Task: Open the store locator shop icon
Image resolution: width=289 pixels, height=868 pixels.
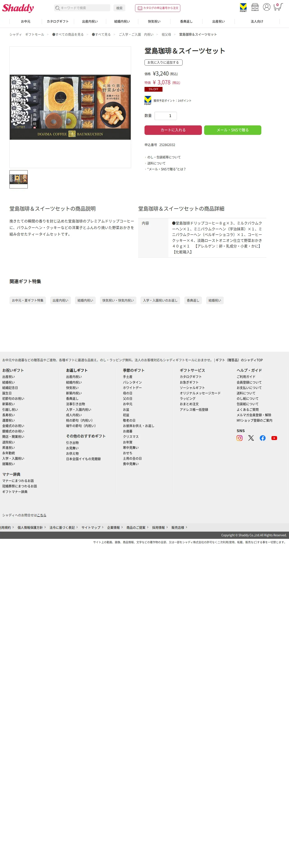Action: 255,7
